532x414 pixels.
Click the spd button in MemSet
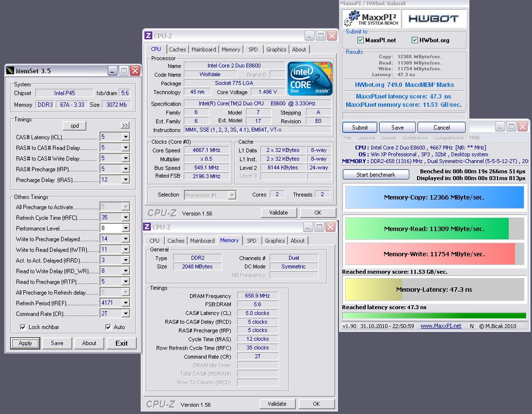tap(75, 126)
